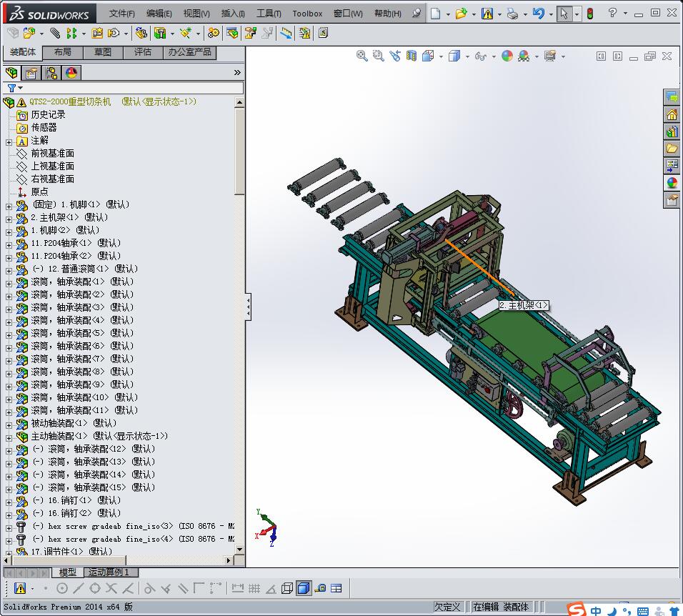Select the Section View icon
The image size is (683, 616).
click(x=412, y=56)
